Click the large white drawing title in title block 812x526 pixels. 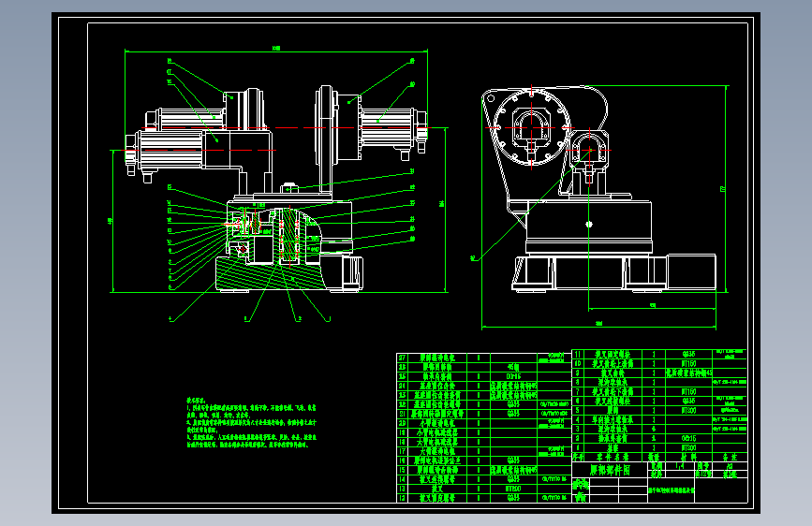610,470
